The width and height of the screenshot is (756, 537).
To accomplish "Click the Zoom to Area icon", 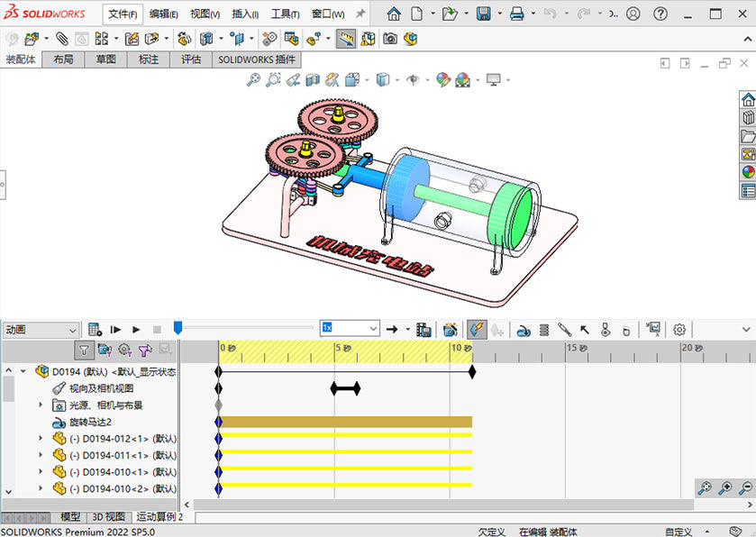I will pyautogui.click(x=273, y=79).
